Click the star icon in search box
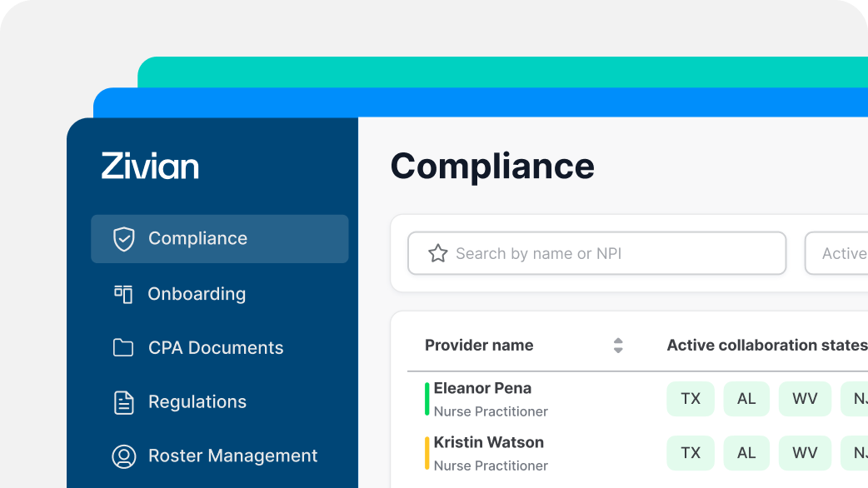The width and height of the screenshot is (868, 488). (437, 254)
